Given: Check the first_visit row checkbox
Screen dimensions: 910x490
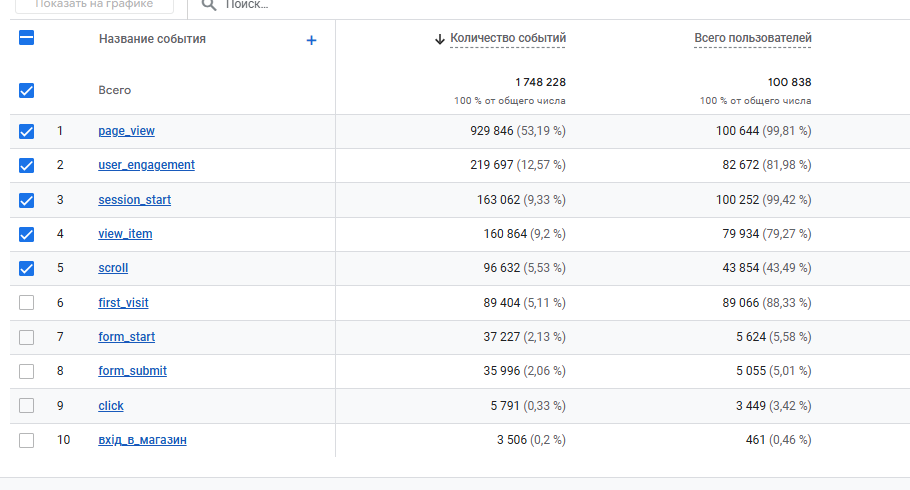Looking at the screenshot, I should 27,302.
